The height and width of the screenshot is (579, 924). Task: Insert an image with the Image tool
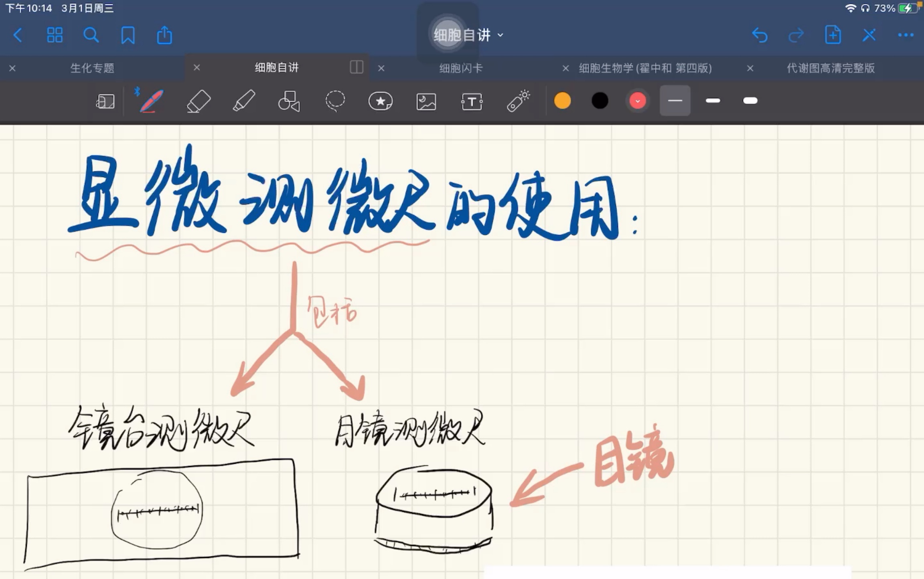coord(426,101)
